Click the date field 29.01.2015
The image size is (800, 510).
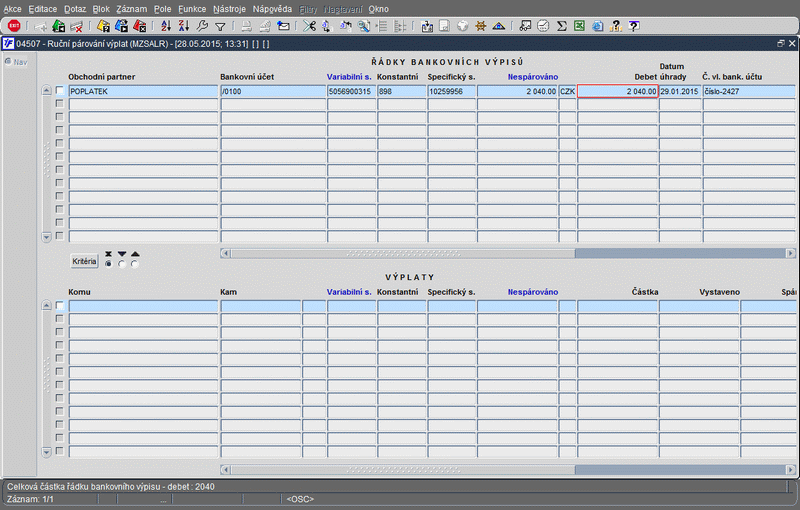pyautogui.click(x=680, y=91)
